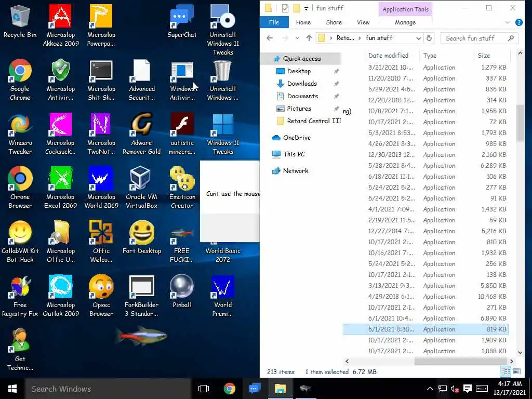The image size is (532, 399).
Task: Launch Winaero Tweaker shortcut
Action: click(20, 134)
